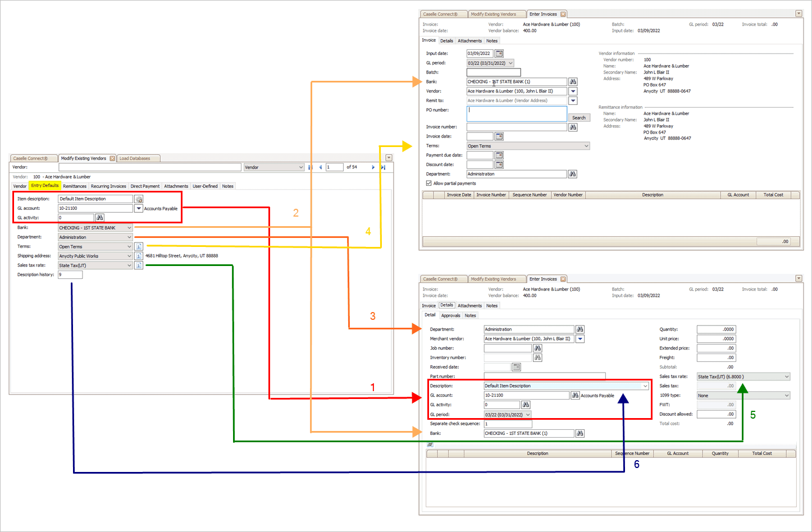Open calendar icon next to Payment due date

(x=499, y=155)
